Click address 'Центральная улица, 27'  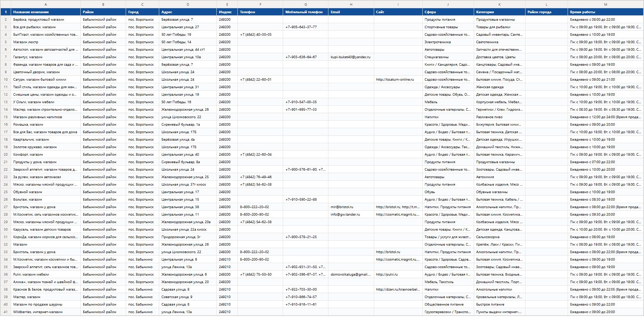[x=188, y=27]
